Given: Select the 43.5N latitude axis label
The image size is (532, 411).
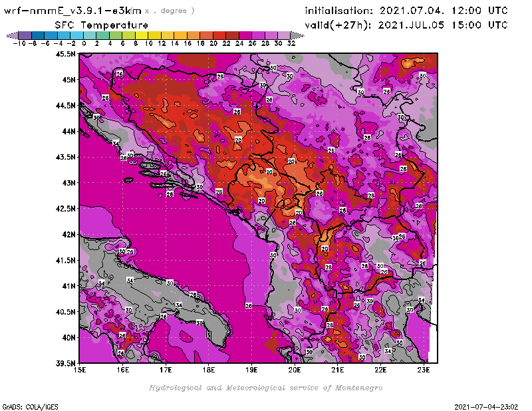Looking at the screenshot, I should click(x=65, y=157).
